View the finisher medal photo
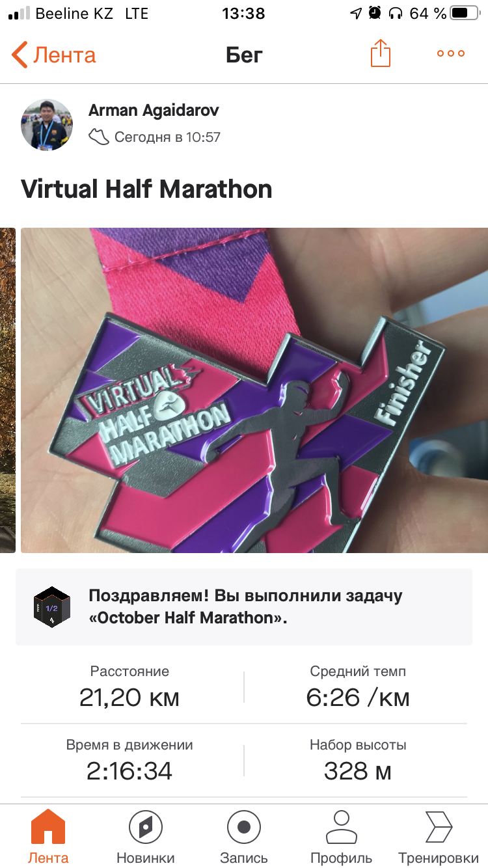The width and height of the screenshot is (488, 868). pos(254,390)
